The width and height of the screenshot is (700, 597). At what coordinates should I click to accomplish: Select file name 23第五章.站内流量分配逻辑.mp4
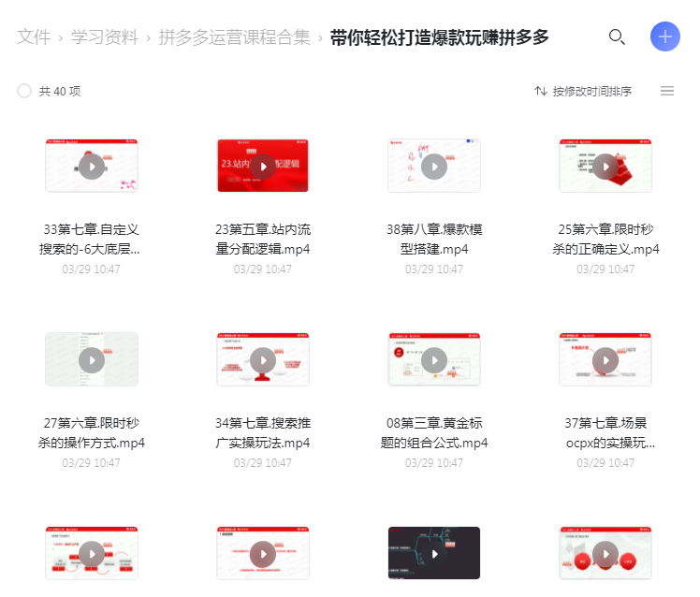[x=263, y=239]
